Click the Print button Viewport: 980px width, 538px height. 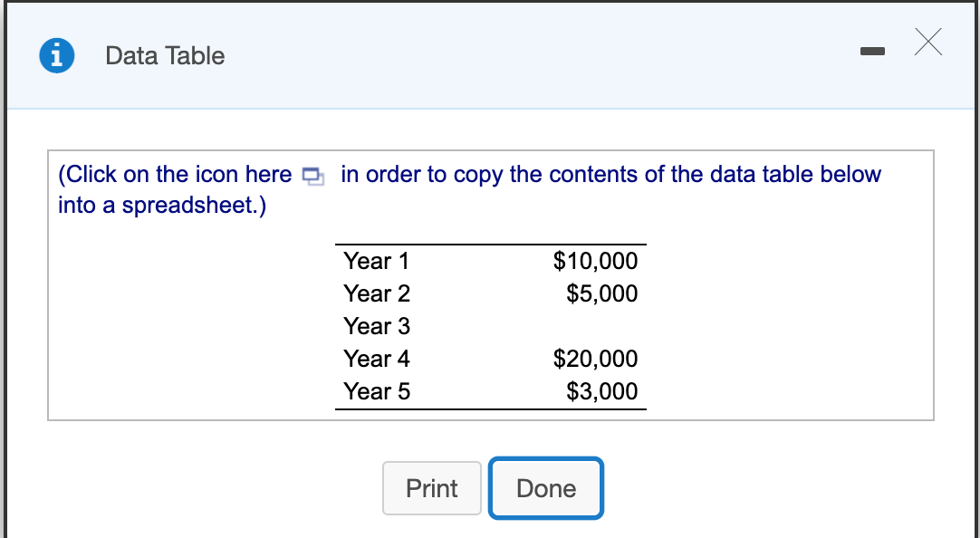point(431,488)
